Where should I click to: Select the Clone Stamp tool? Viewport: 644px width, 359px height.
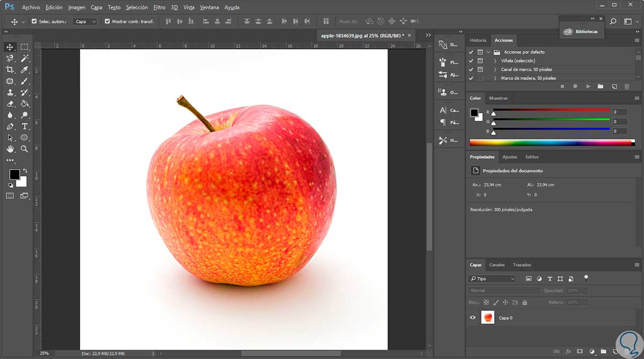point(10,92)
